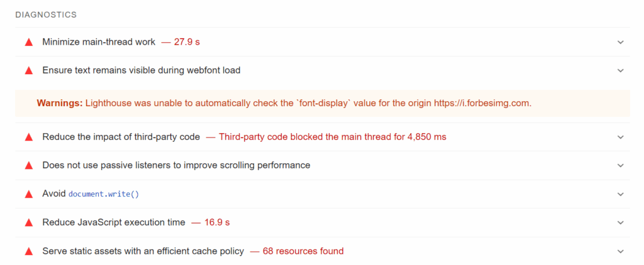Click the DIAGNOSTICS section heading
The image size is (644, 265).
click(x=46, y=14)
